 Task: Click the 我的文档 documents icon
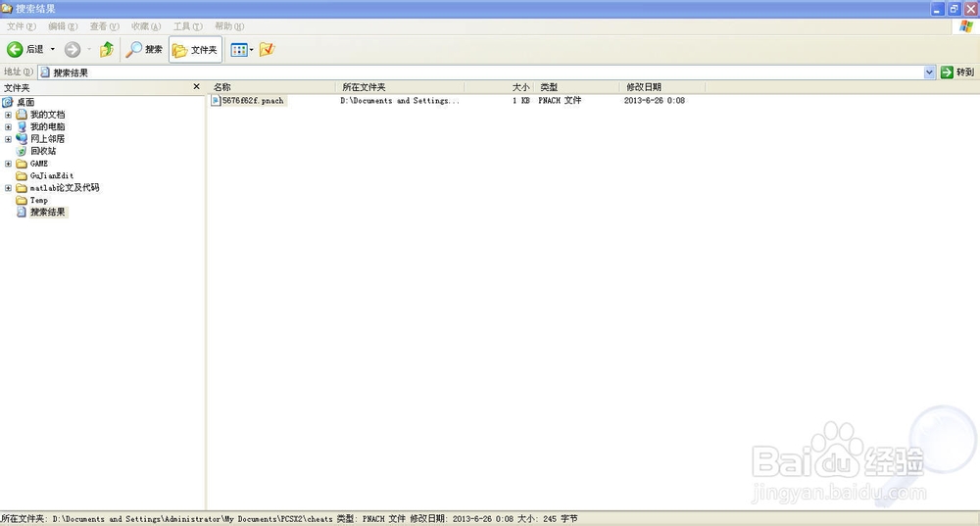(x=22, y=115)
